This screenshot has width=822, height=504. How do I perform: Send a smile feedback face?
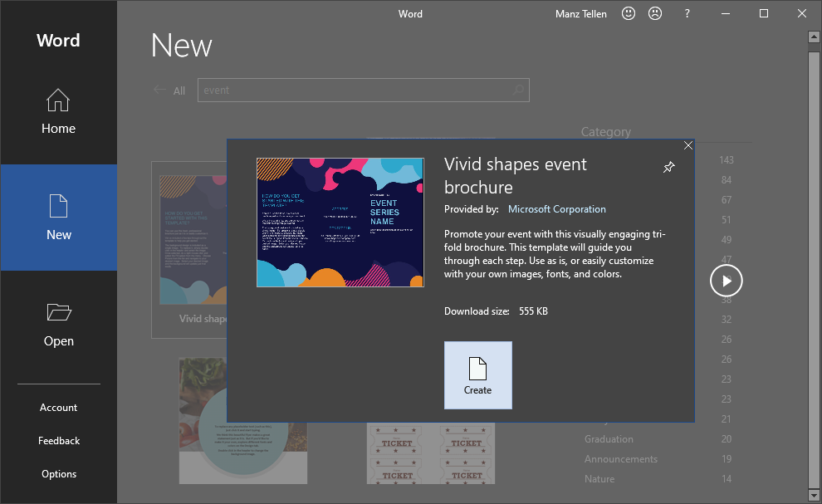coord(628,13)
